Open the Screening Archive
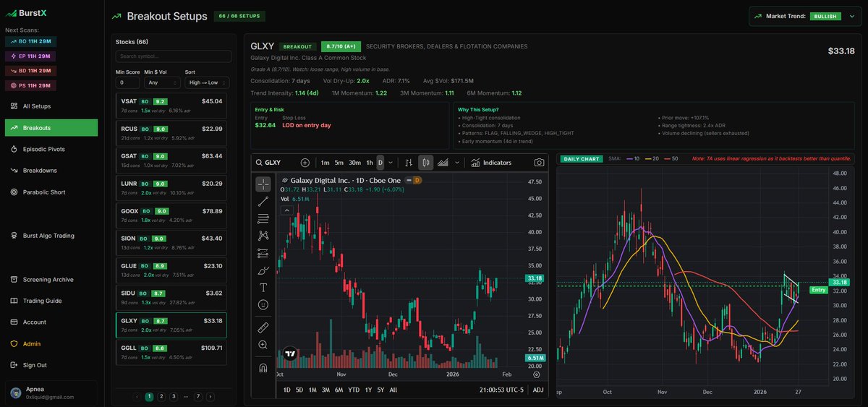This screenshot has height=407, width=868. (x=51, y=279)
